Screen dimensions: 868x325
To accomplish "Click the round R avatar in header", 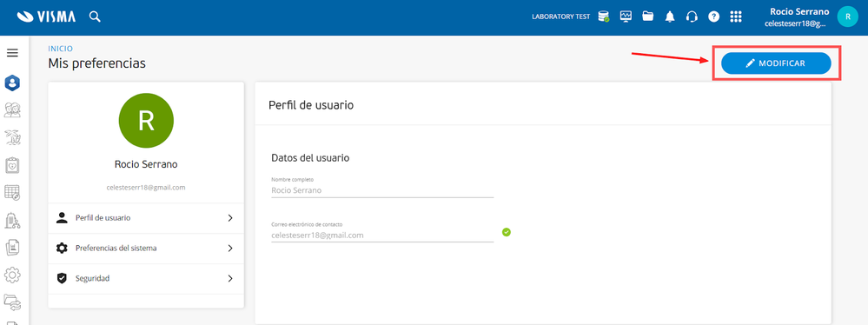I will click(x=847, y=17).
